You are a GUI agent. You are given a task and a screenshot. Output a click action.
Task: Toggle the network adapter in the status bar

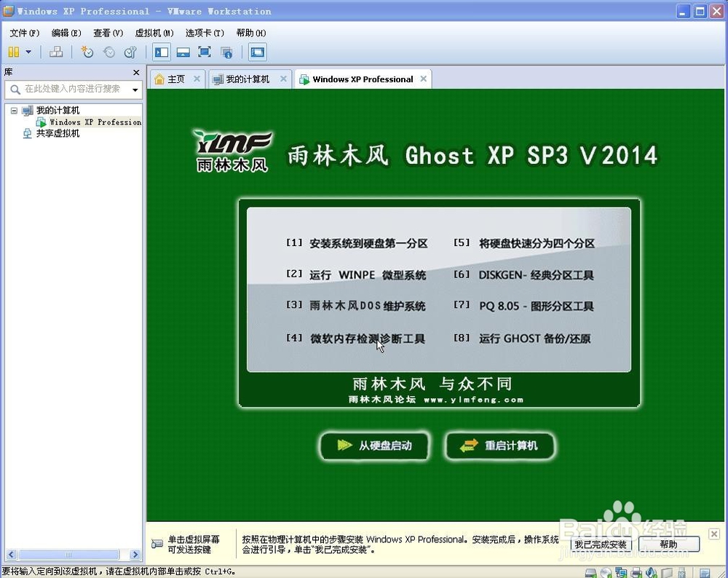(620, 572)
